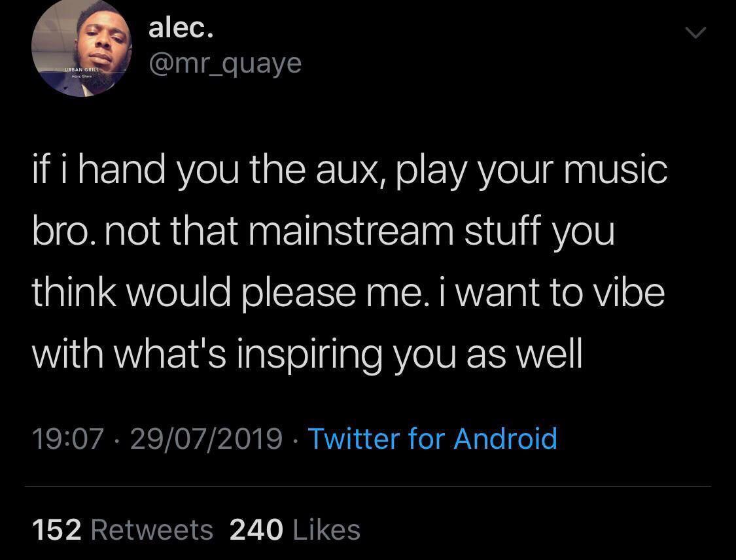The width and height of the screenshot is (736, 560).
Task: Click the word Likes
Action: point(326,530)
